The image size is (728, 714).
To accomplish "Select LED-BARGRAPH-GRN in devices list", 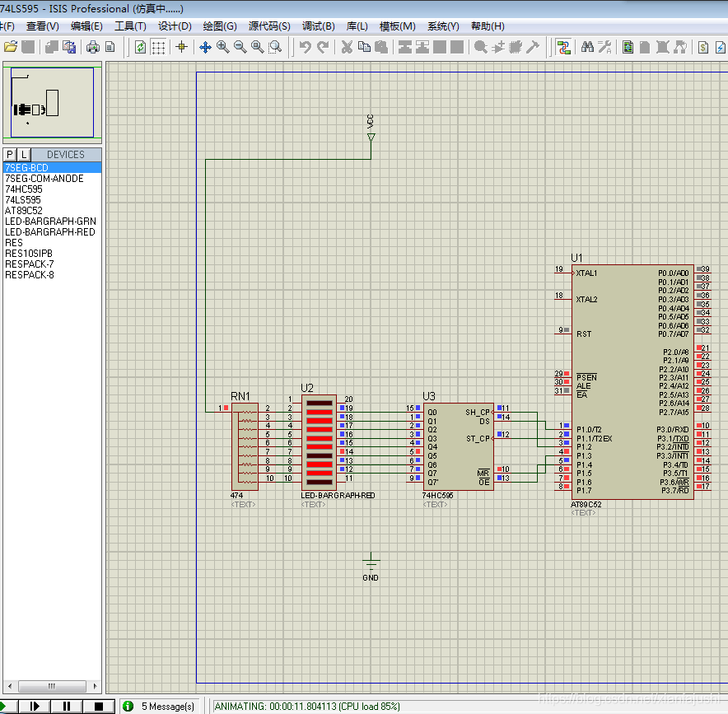I will coord(49,222).
